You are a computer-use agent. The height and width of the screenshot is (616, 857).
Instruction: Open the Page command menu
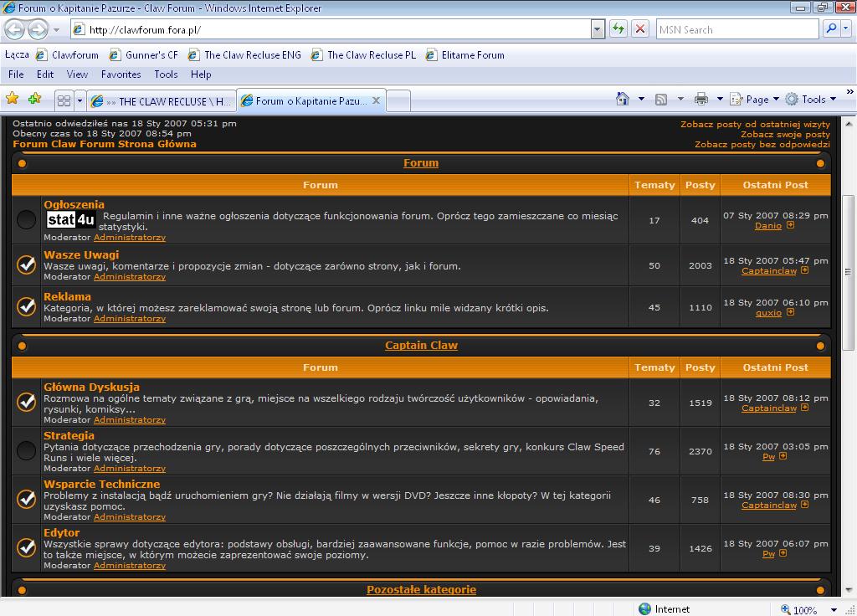pyautogui.click(x=755, y=99)
